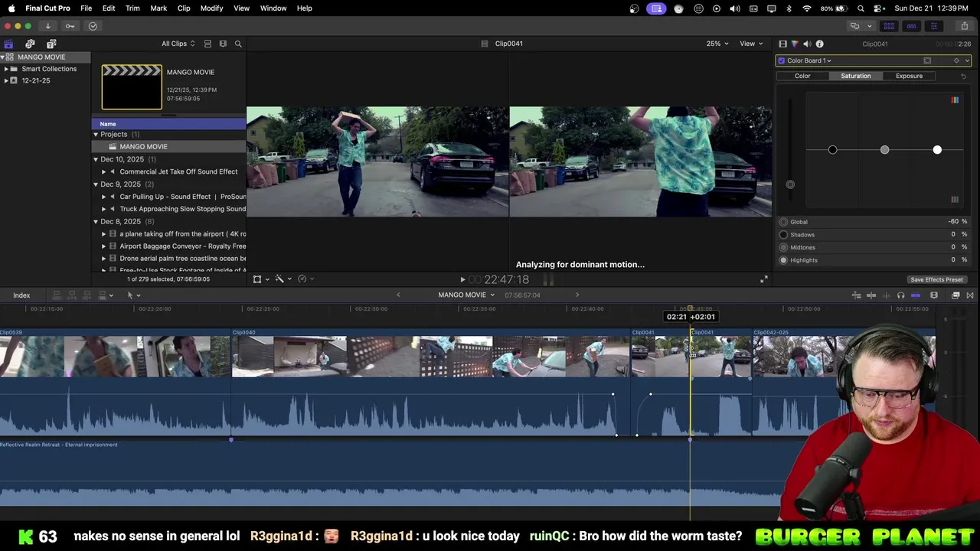The image size is (980, 551).
Task: Enter full screen viewer playback
Action: tap(763, 279)
